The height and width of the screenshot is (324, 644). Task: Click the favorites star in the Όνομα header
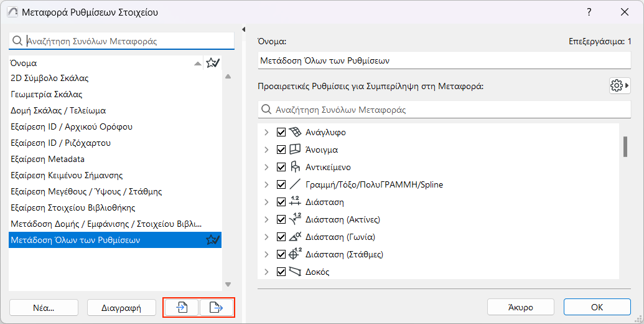point(213,63)
